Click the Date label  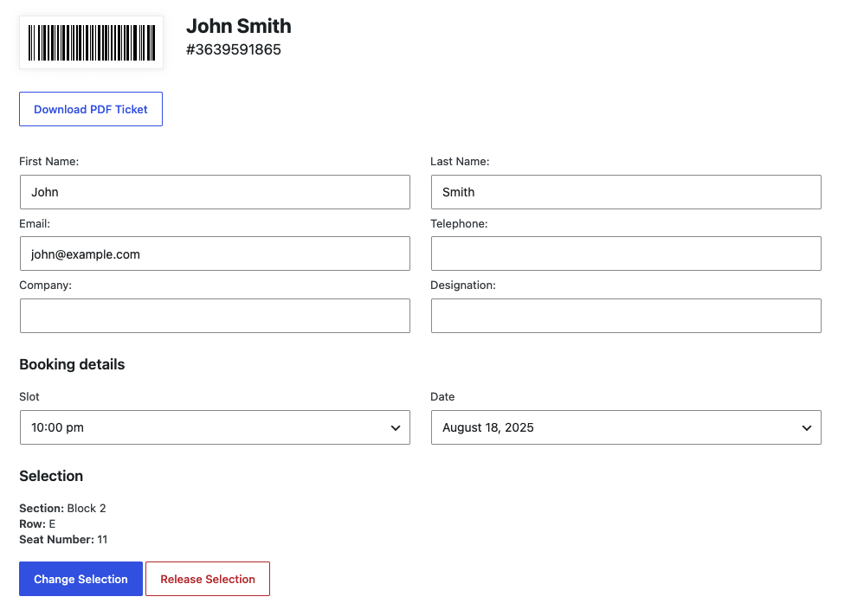point(442,397)
